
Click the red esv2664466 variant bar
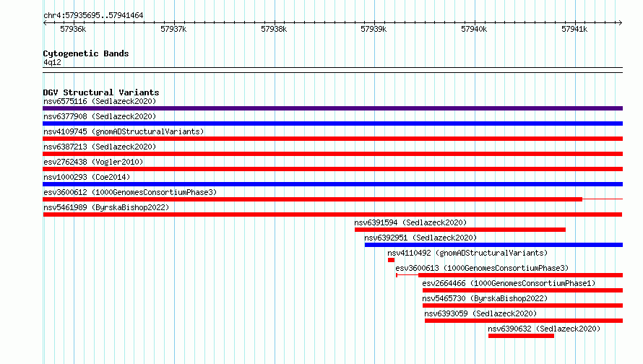click(523, 290)
